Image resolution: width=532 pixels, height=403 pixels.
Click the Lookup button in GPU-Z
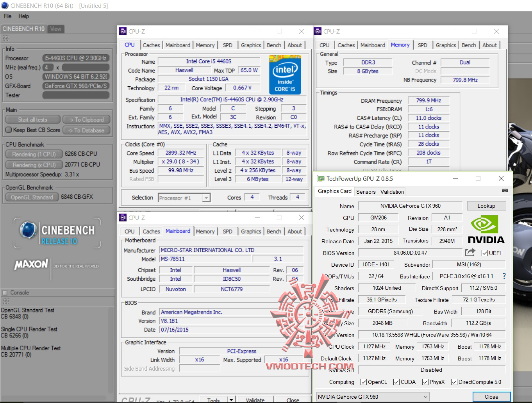[486, 206]
